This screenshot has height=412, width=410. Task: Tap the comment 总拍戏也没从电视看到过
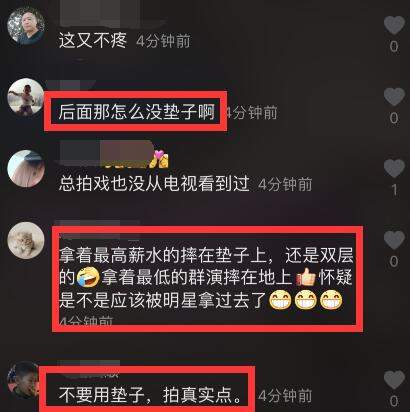tap(154, 183)
